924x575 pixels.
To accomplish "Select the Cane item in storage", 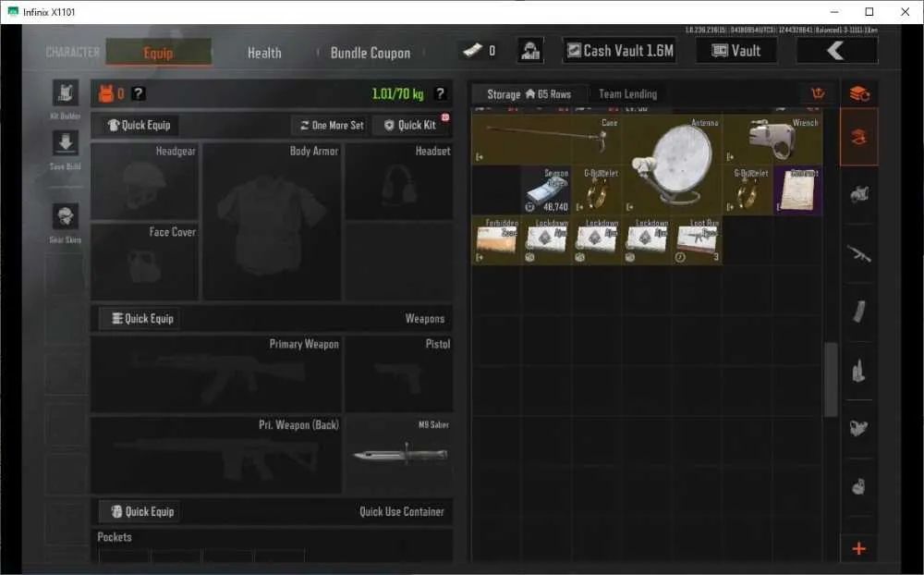I will (x=547, y=140).
